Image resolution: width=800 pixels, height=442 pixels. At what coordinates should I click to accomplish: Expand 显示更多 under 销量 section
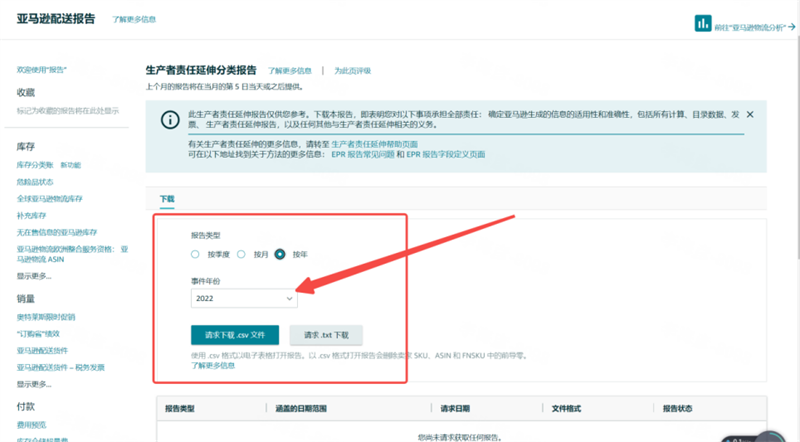click(x=34, y=384)
